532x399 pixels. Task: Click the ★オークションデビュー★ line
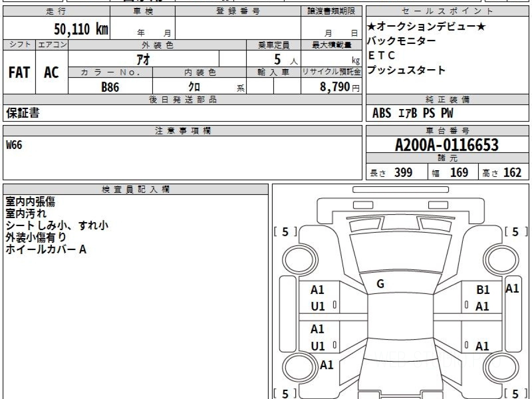427,27
